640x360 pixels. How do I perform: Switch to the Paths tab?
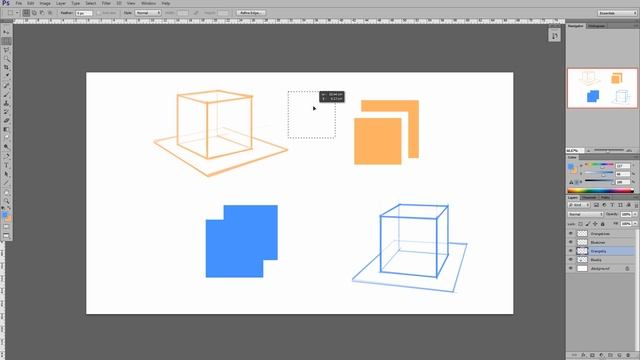tap(605, 198)
